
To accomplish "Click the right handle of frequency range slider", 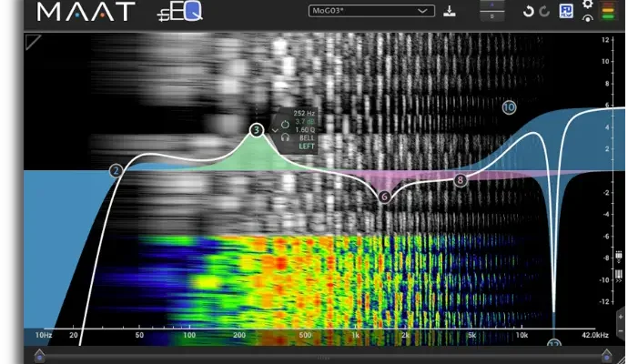I will [x=606, y=355].
